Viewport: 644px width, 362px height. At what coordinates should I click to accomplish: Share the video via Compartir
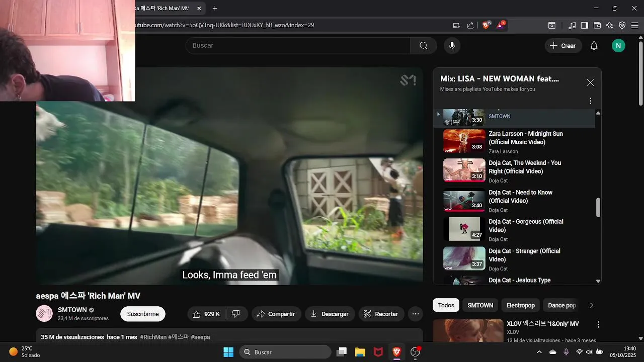coord(276,314)
